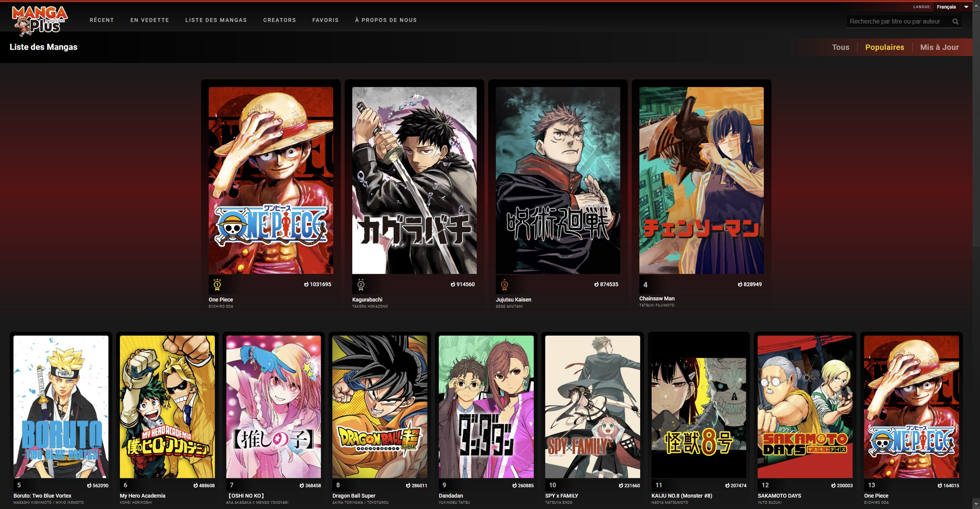Select the Populaires tab
Viewport: 980px width, 509px height.
(884, 47)
